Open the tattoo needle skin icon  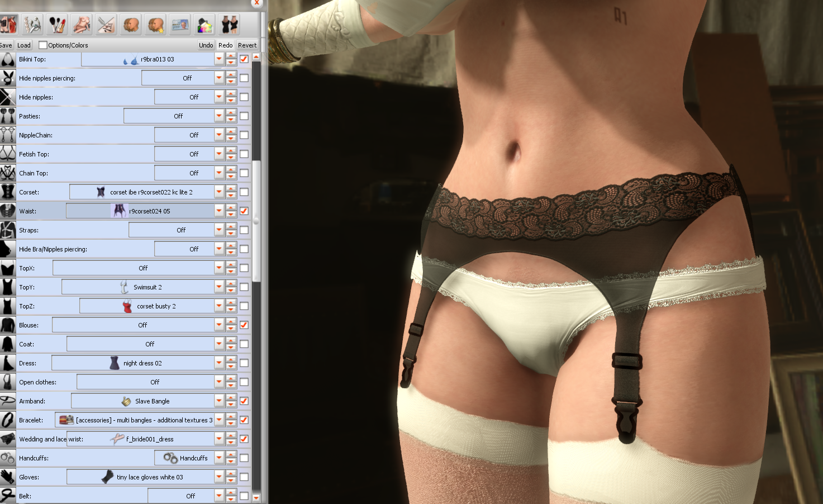click(x=106, y=25)
